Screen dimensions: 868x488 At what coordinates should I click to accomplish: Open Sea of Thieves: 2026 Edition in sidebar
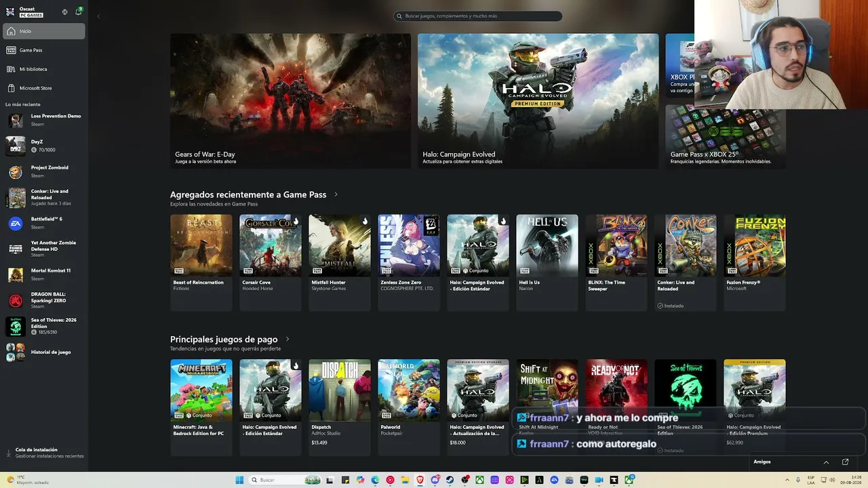44,326
